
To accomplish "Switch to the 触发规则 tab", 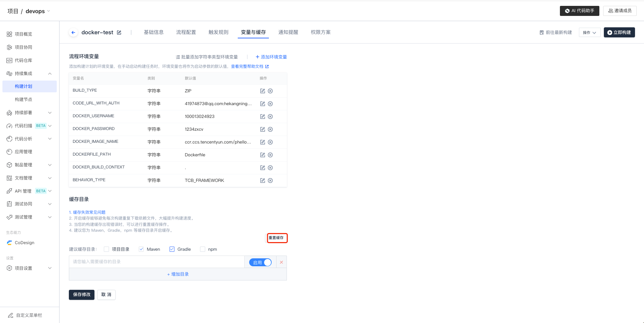I will tap(218, 32).
